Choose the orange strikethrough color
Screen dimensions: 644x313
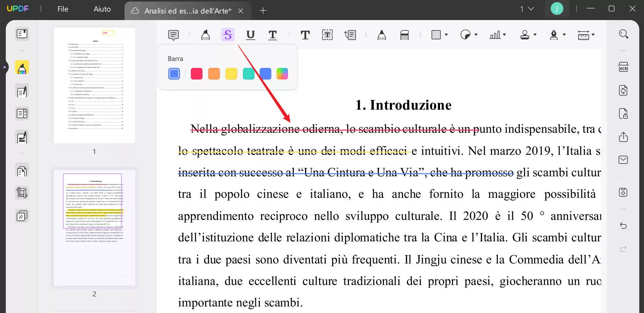(214, 74)
